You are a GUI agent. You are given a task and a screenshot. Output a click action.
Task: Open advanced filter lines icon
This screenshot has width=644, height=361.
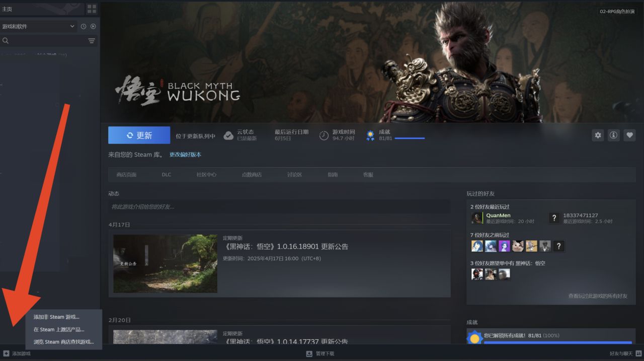coord(92,41)
